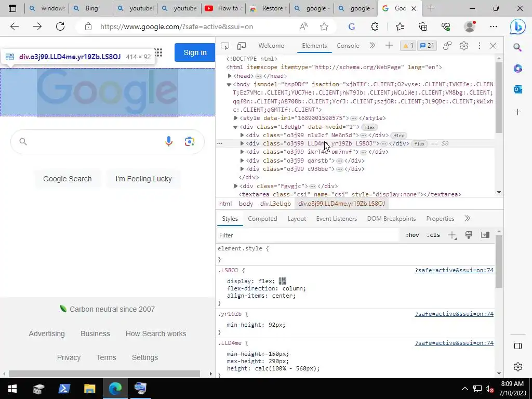Add page to favorites star icon

pos(324,26)
